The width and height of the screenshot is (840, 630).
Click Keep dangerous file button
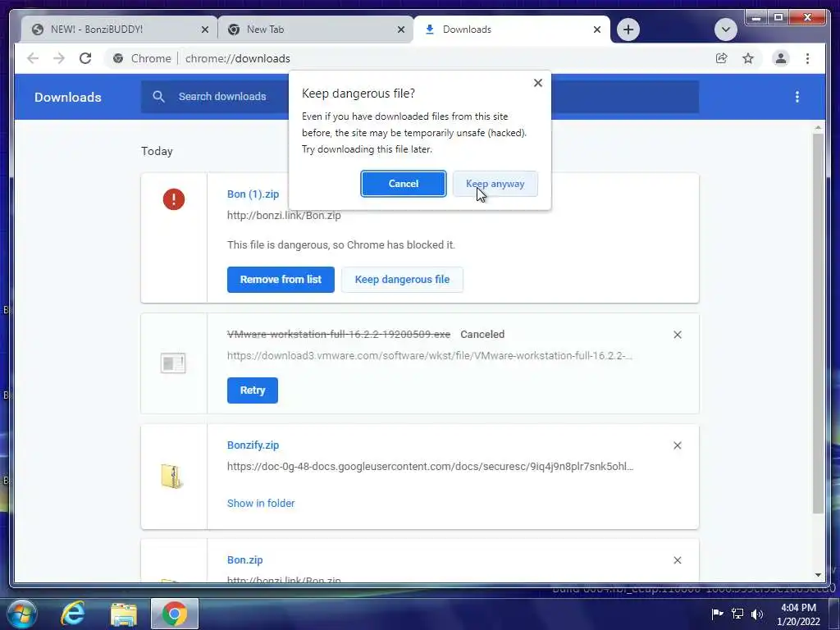[402, 280]
